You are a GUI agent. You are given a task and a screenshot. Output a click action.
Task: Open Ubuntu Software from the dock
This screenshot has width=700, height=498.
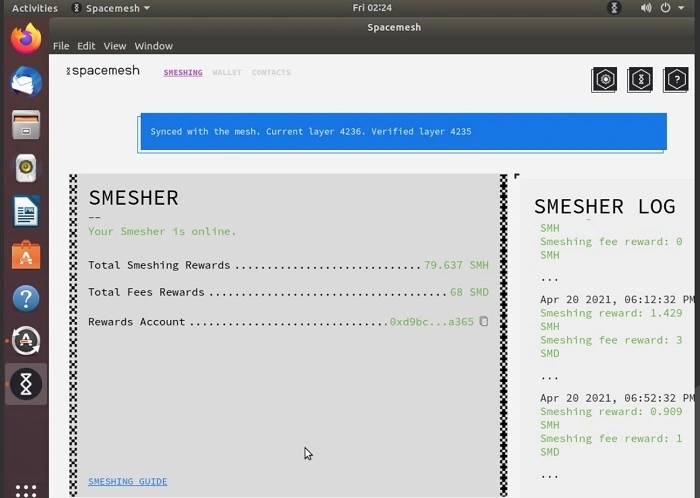coord(26,255)
